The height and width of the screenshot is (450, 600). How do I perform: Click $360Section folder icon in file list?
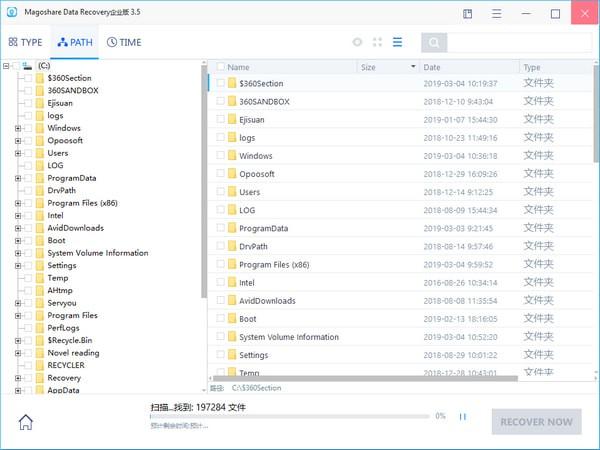click(x=232, y=83)
